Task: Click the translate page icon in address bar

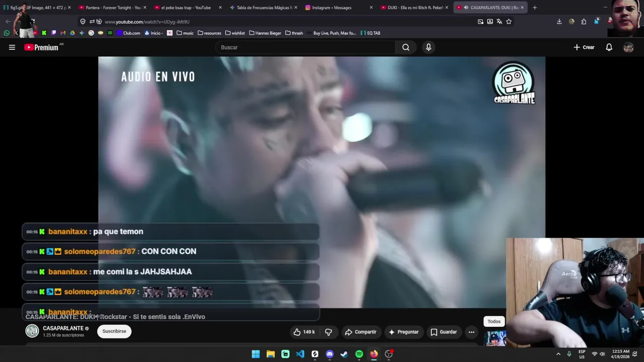Action: click(x=499, y=22)
